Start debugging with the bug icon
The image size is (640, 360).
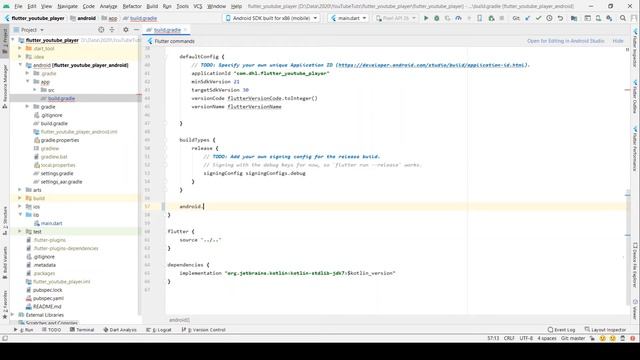click(x=436, y=18)
